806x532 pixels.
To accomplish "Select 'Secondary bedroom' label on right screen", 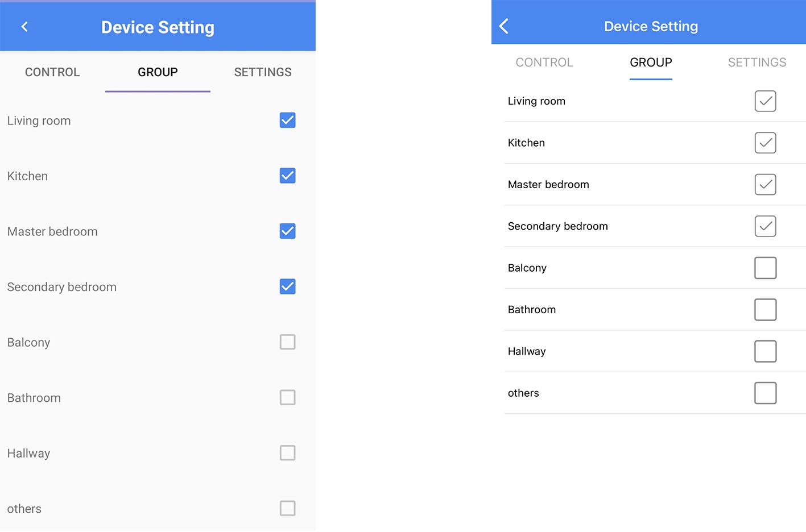I will pyautogui.click(x=557, y=226).
